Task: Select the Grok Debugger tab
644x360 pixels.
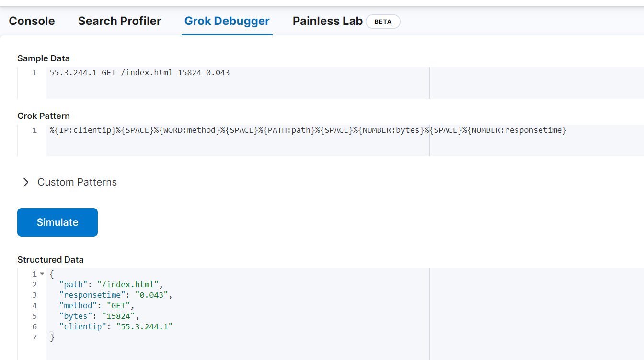Action: click(227, 21)
